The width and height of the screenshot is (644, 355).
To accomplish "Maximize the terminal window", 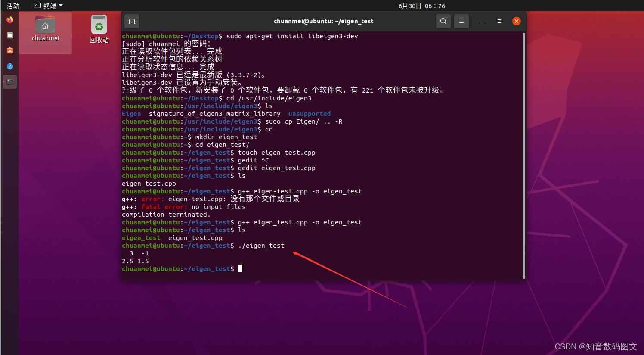I will click(499, 21).
